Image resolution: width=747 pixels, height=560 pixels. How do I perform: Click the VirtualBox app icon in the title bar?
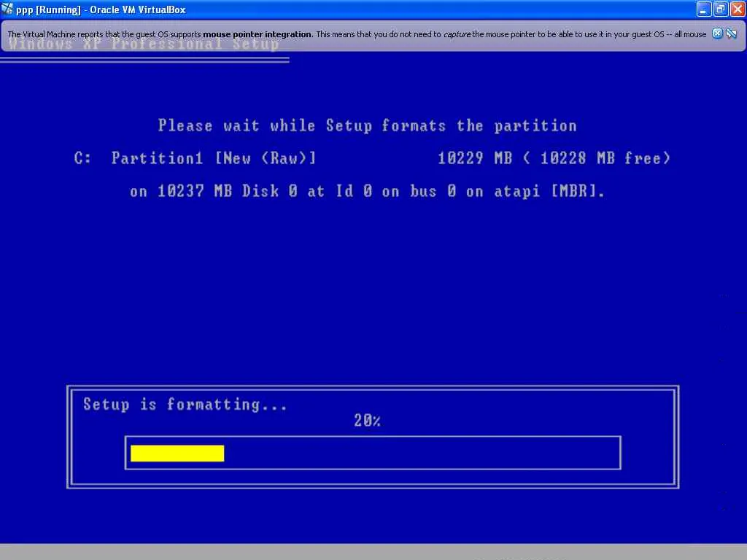tap(7, 9)
